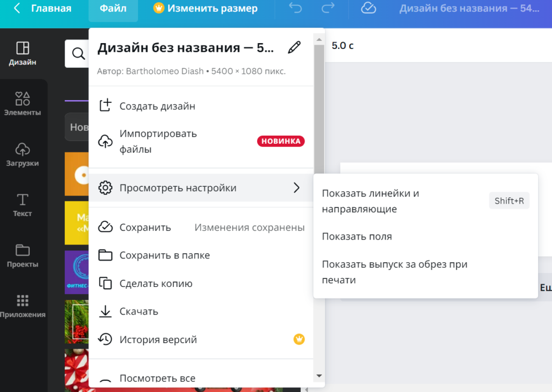Click the cloud sync status icon
This screenshot has width=552, height=392.
pyautogui.click(x=368, y=9)
